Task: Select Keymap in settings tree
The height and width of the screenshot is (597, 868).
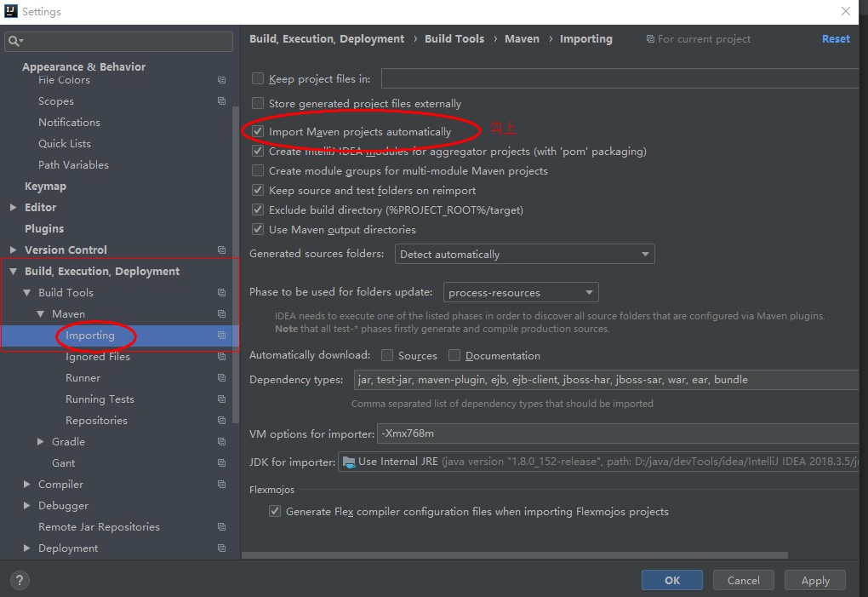Action: click(45, 186)
